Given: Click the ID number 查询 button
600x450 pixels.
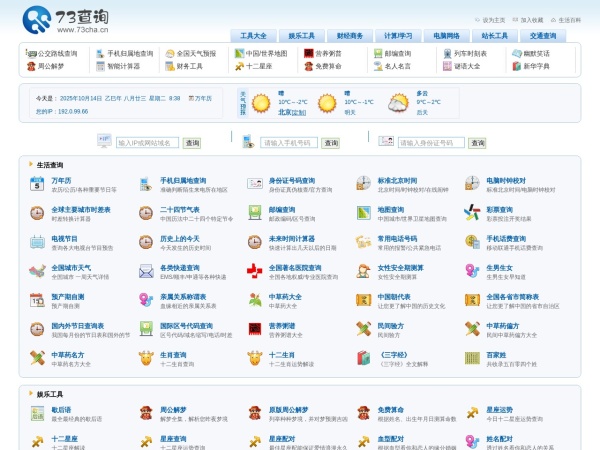Looking at the screenshot, I should 477,143.
